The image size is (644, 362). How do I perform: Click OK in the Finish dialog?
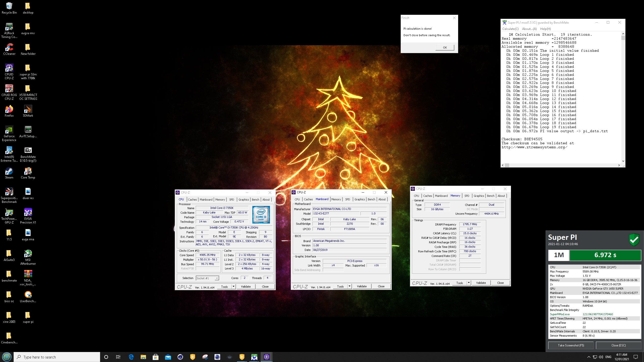(x=445, y=47)
